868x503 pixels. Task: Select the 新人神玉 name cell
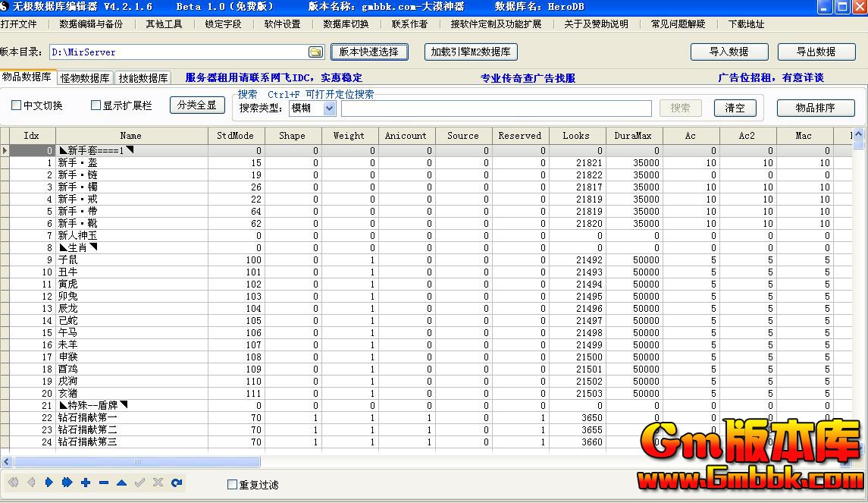131,235
